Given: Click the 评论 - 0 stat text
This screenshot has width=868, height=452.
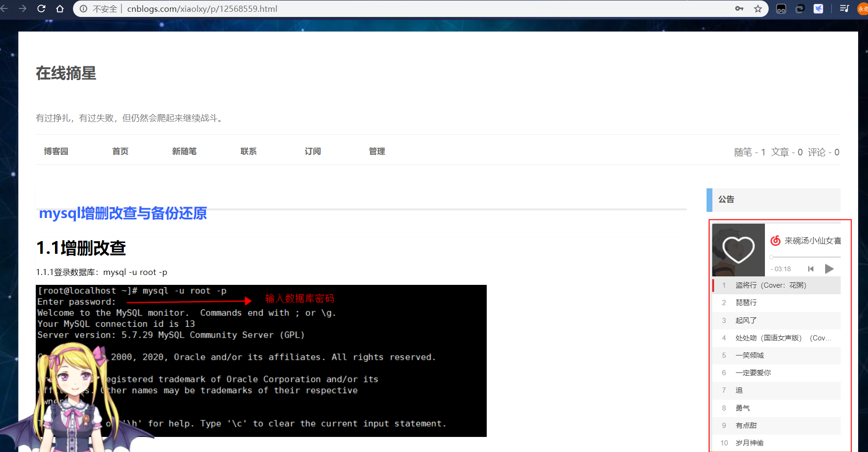Looking at the screenshot, I should 824,152.
